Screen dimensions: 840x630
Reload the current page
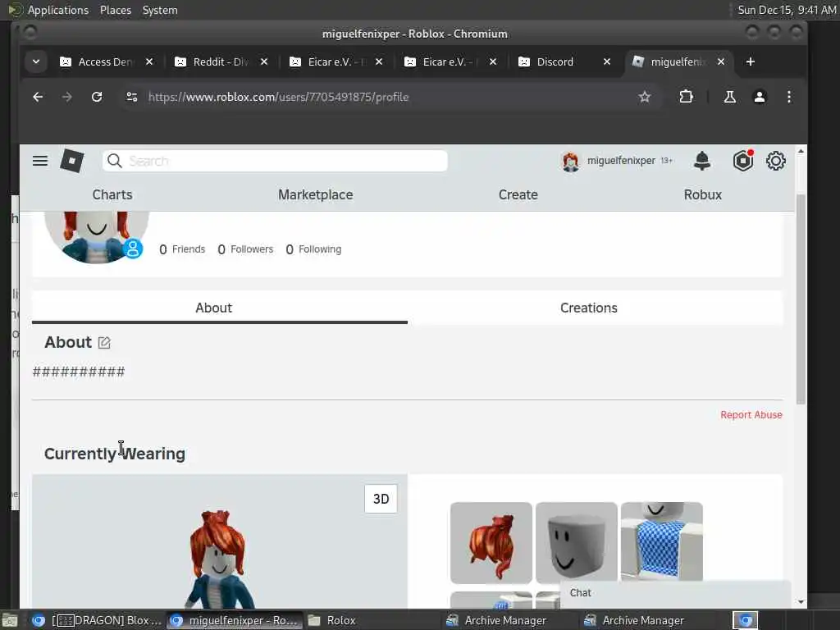97,97
